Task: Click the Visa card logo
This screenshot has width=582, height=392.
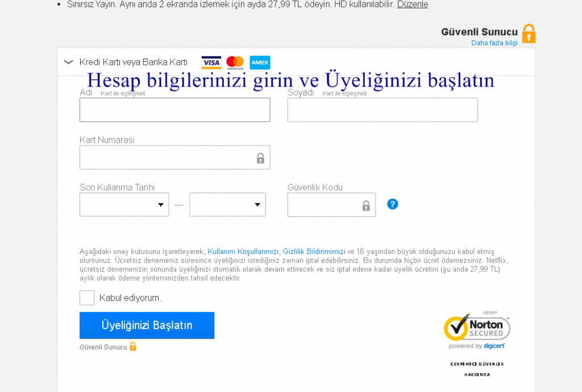Action: [211, 62]
